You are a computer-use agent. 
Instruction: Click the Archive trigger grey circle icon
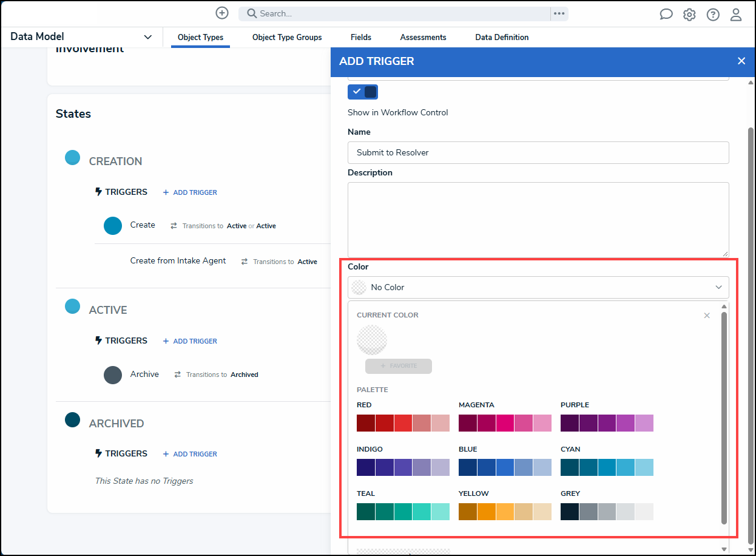click(x=113, y=375)
